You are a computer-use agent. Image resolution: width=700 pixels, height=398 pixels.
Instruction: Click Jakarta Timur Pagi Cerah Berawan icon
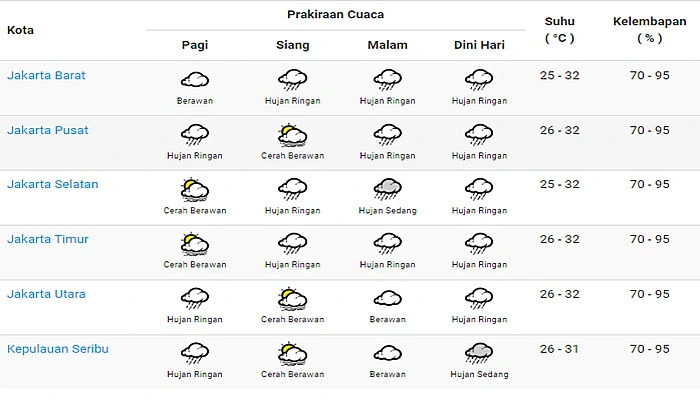[x=195, y=244]
